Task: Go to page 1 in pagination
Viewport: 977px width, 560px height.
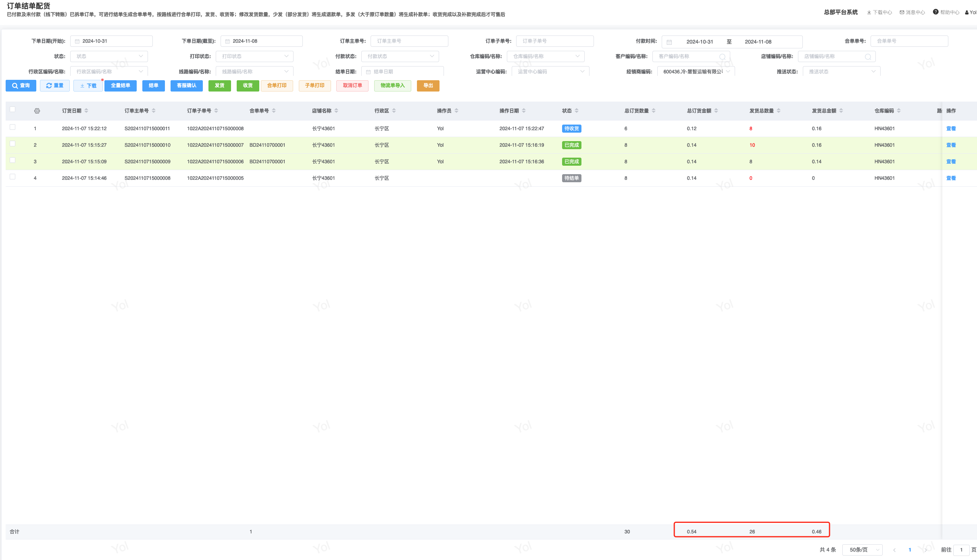Action: [x=910, y=550]
